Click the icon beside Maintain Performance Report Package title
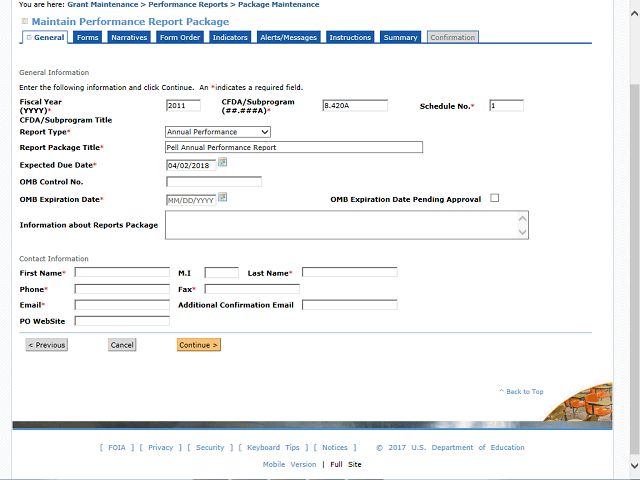Viewport: 640px width, 480px height. [x=24, y=21]
